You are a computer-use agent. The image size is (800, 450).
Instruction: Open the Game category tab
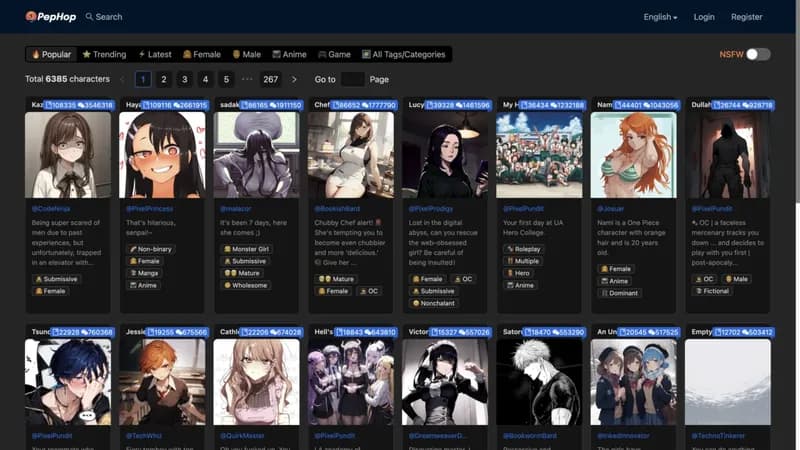(x=334, y=54)
